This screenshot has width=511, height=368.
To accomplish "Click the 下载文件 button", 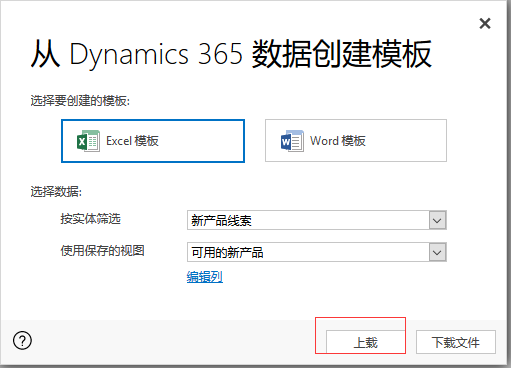I will pyautogui.click(x=456, y=342).
